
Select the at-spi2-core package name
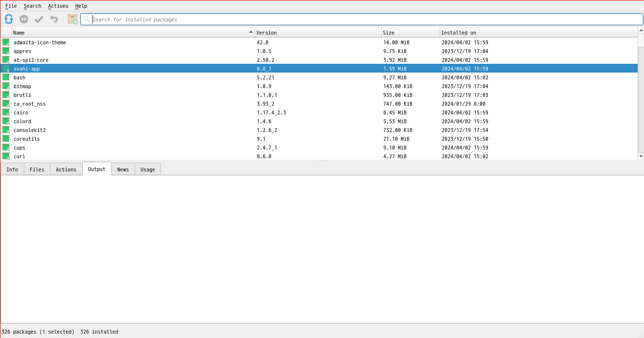click(x=31, y=60)
